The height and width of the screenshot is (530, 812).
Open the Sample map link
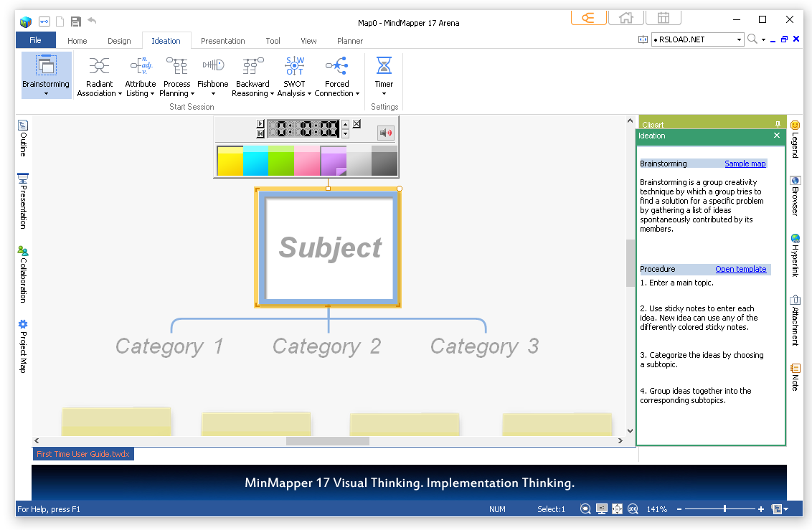point(745,164)
